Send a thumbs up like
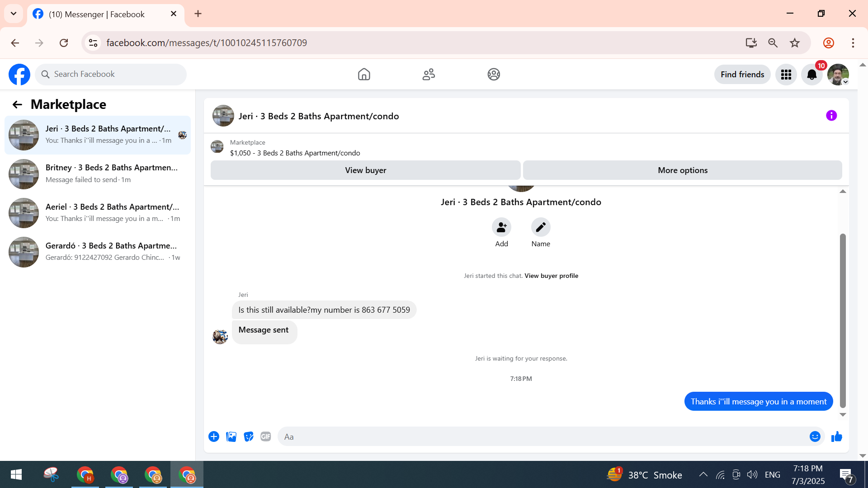The image size is (868, 488). (x=836, y=436)
